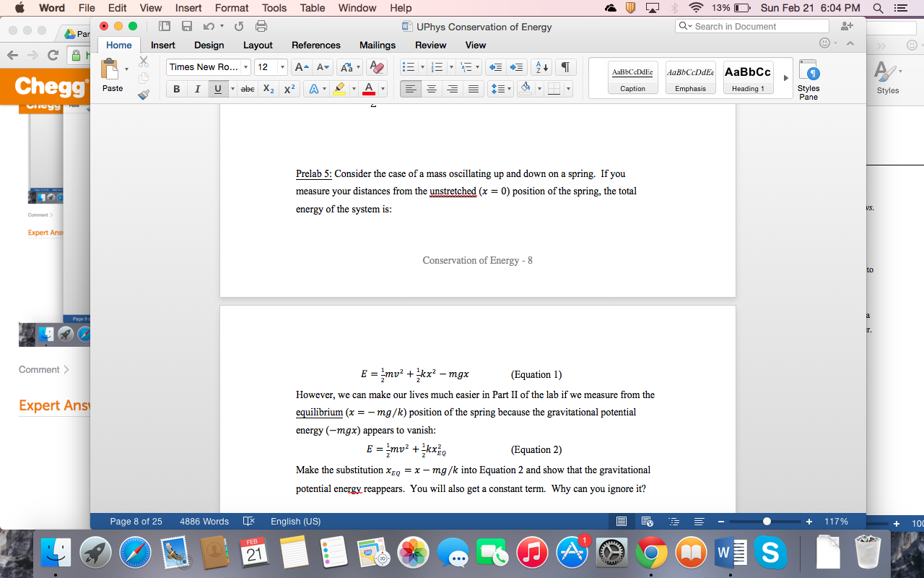Toggle Bold formatting
Screen dimensions: 924x578
[177, 89]
